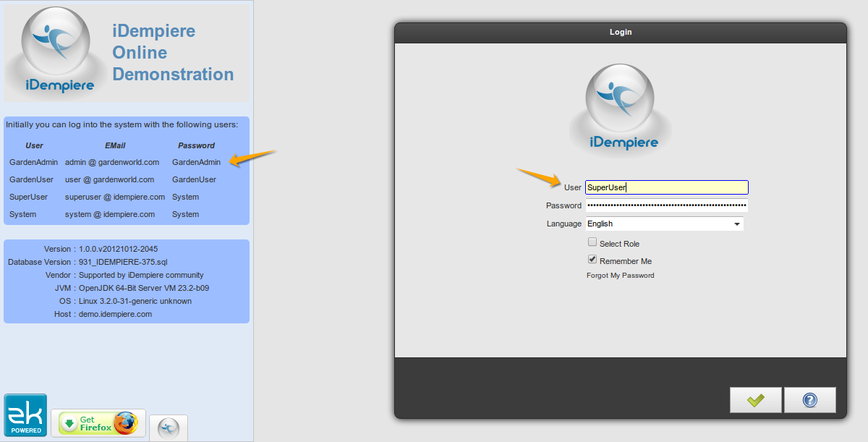The height and width of the screenshot is (442, 868).
Task: Click the green checkmark OK button
Action: [x=755, y=400]
